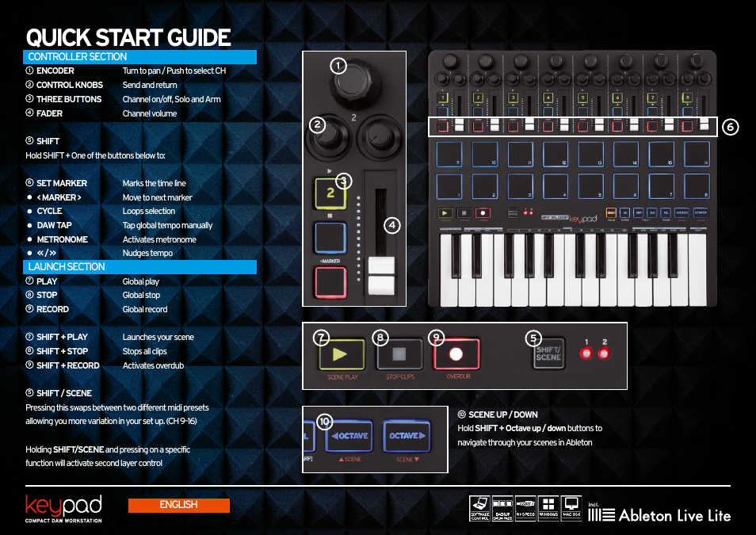Click the Mac OSX monitor icon
The height and width of the screenshot is (535, 756).
571,509
